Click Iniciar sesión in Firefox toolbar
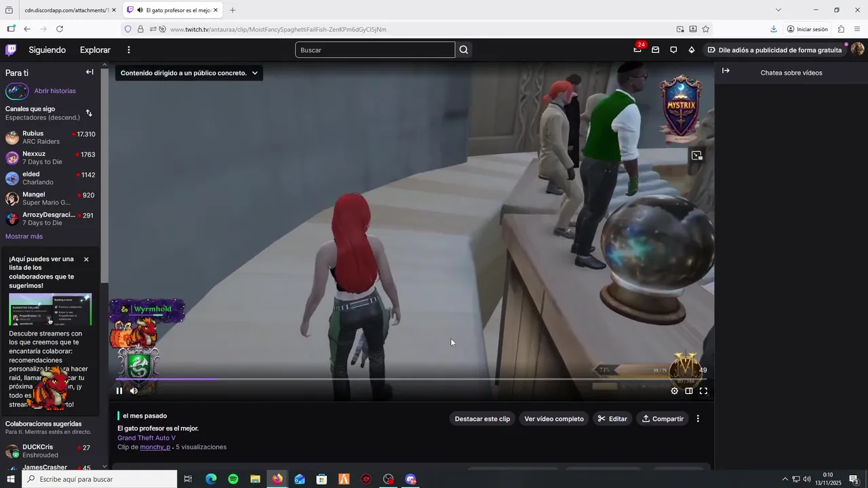The image size is (868, 488). (x=807, y=29)
